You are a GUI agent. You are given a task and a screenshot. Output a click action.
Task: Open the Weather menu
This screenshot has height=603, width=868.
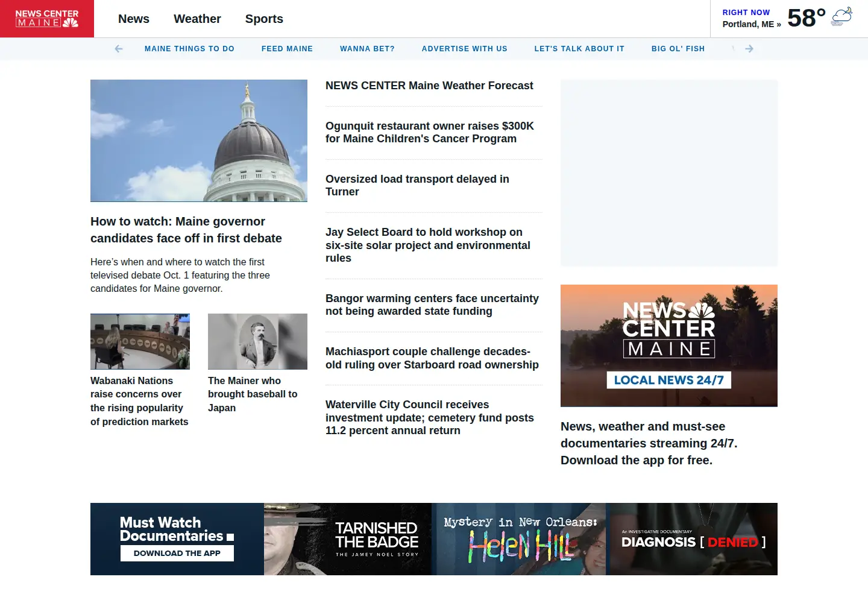(x=197, y=19)
